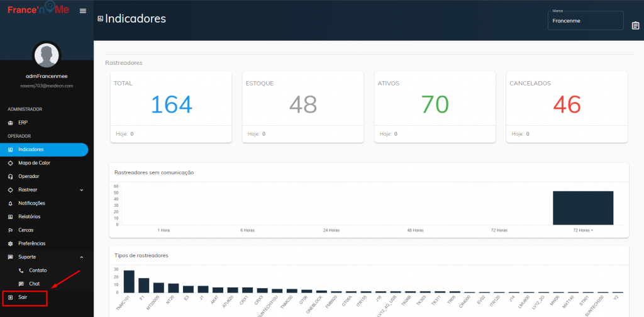Click the Mapa de Calor icon
The height and width of the screenshot is (317, 644).
pos(10,163)
